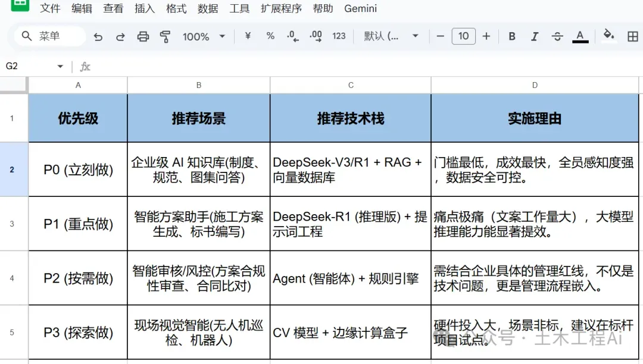Open the font family dropdown 默认
The width and height of the screenshot is (643, 364).
391,36
